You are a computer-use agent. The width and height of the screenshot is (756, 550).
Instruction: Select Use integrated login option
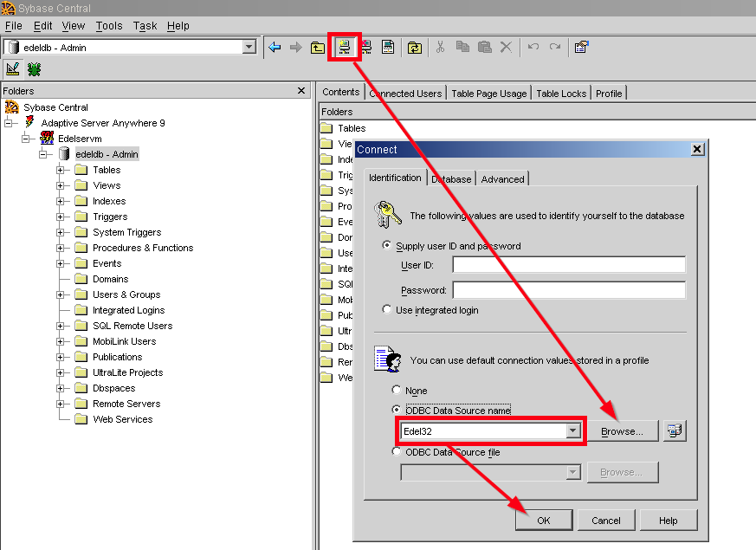[387, 309]
